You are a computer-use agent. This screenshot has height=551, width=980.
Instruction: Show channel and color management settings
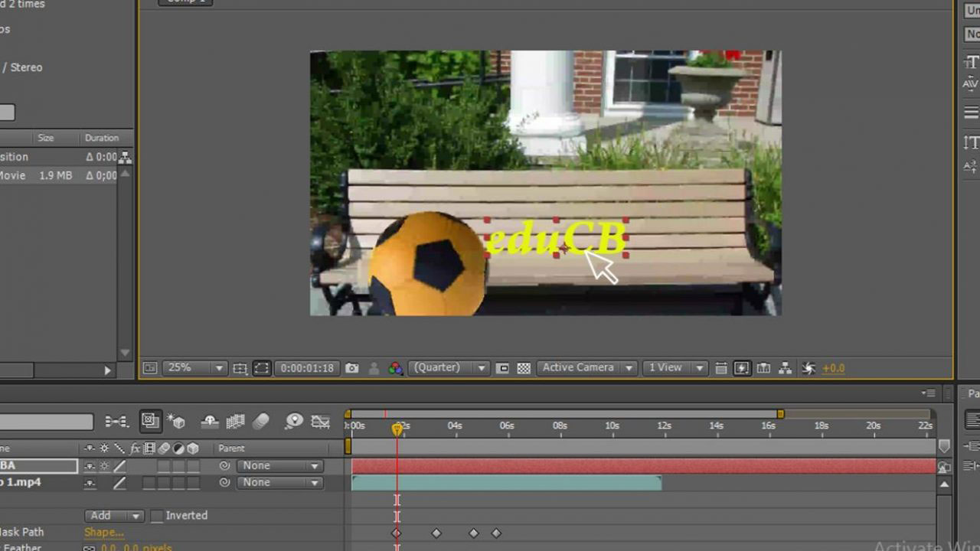tap(395, 368)
